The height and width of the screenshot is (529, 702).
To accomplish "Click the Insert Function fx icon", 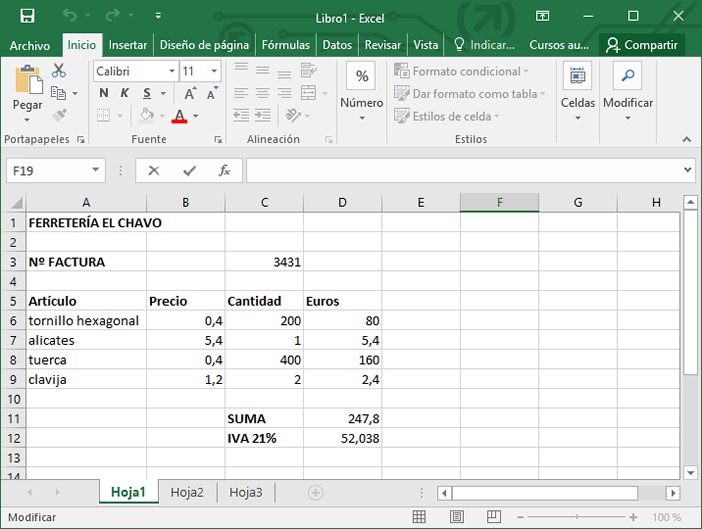I will [x=224, y=171].
